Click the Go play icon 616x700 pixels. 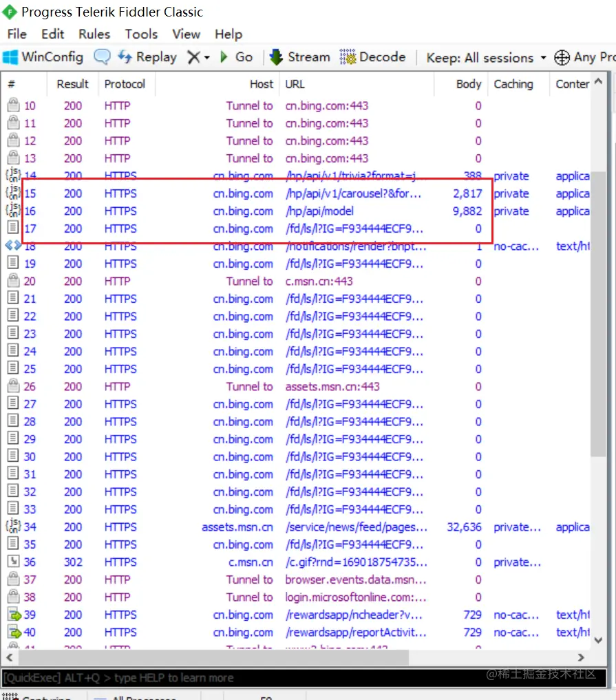point(224,57)
